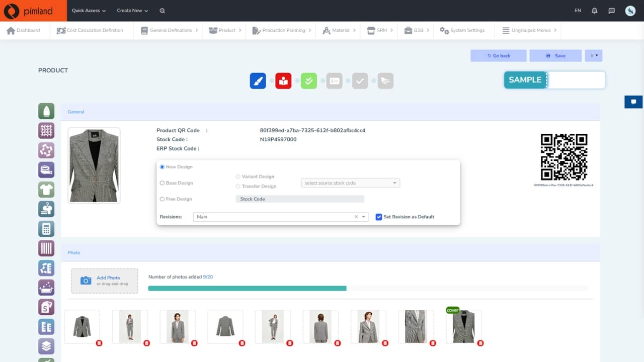Delete the cover photo with its red trash icon

[x=480, y=343]
